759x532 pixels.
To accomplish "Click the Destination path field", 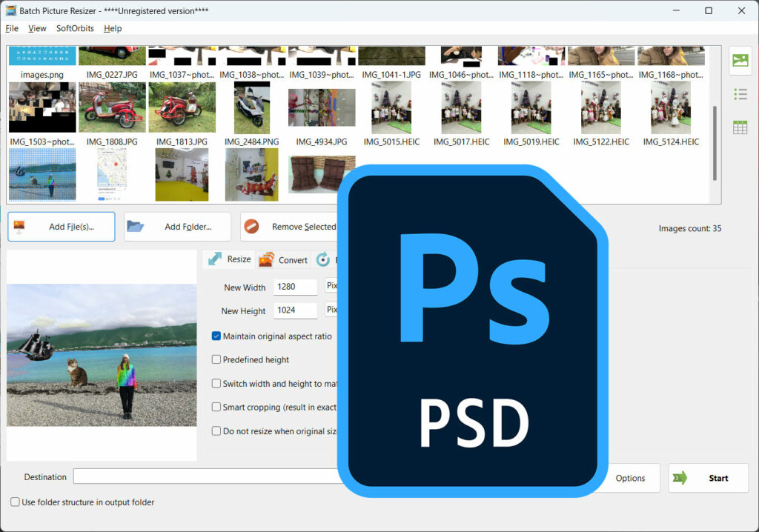I will [206, 476].
